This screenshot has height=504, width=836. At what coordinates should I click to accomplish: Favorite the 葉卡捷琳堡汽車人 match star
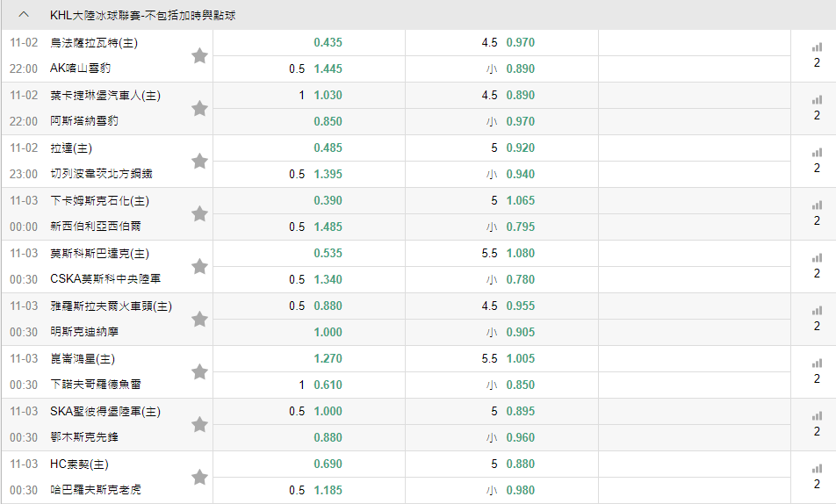click(x=199, y=108)
